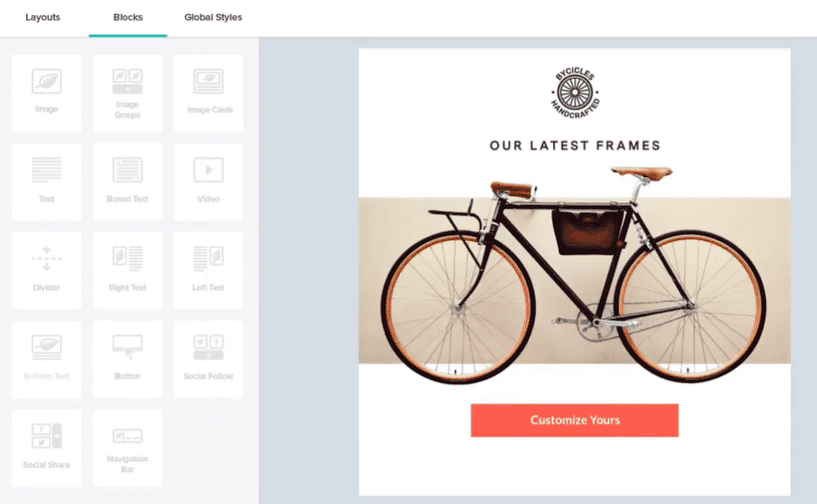
Task: Select the Social Share block
Action: tap(46, 447)
